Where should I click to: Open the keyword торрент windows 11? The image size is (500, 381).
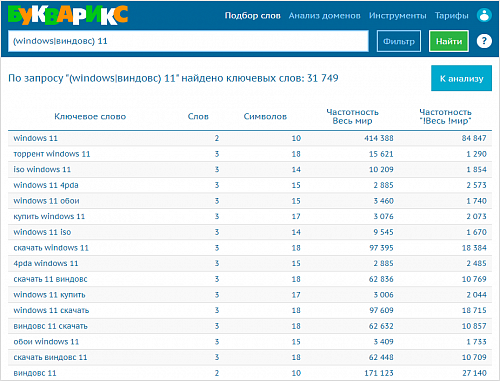(52, 154)
